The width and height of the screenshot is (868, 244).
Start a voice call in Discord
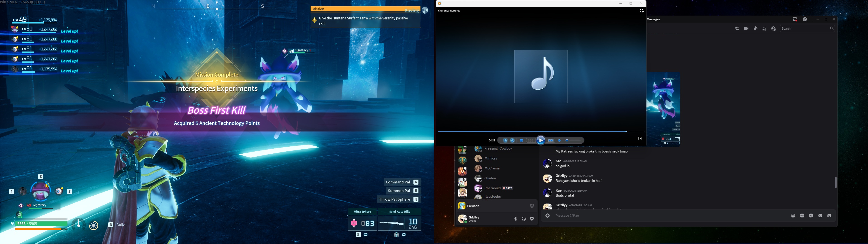coord(737,29)
